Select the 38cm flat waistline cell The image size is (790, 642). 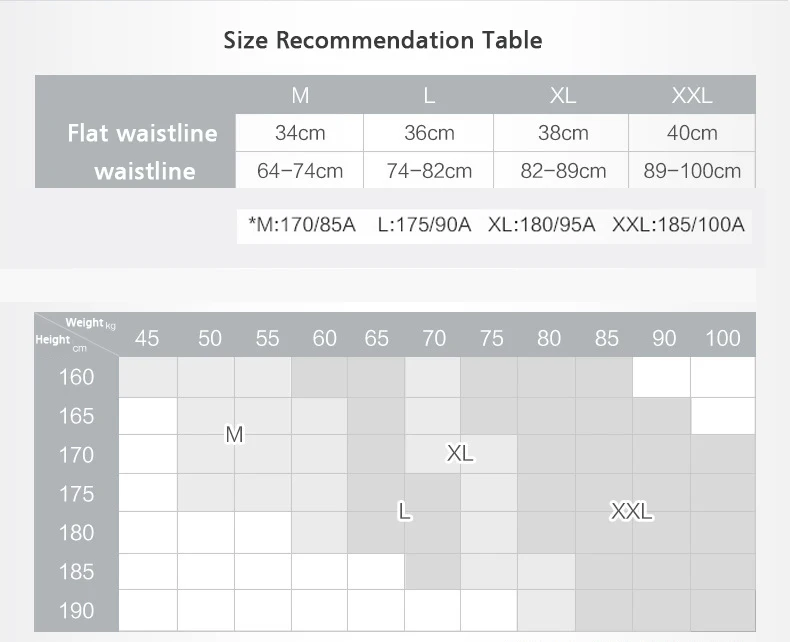pyautogui.click(x=563, y=133)
